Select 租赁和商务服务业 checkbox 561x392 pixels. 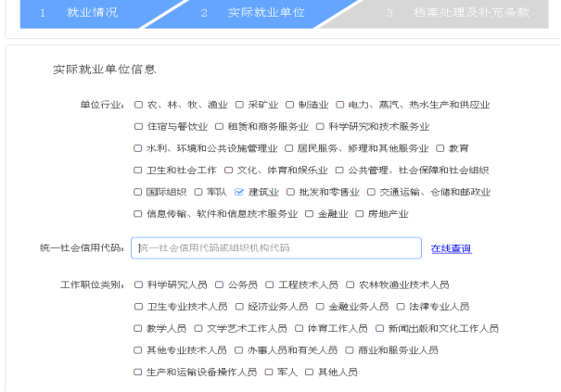[220, 127]
